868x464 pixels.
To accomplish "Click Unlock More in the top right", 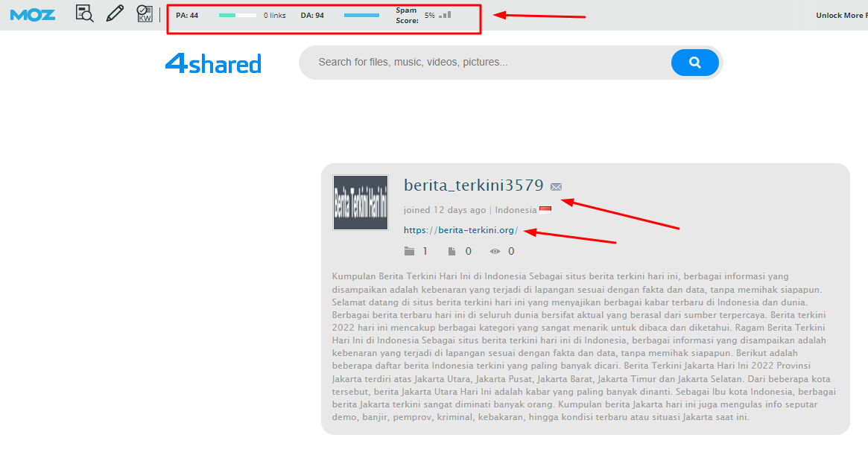I will pyautogui.click(x=841, y=13).
